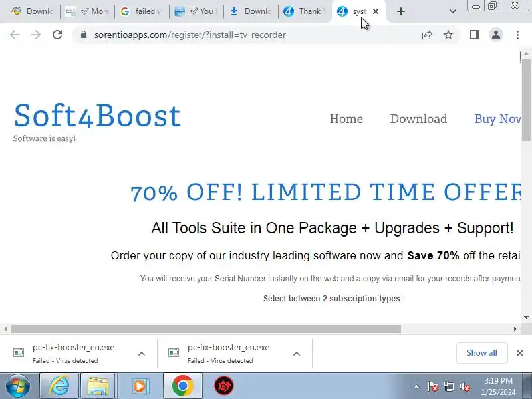Image resolution: width=532 pixels, height=399 pixels.
Task: Open the network tray icon
Action: (x=449, y=386)
